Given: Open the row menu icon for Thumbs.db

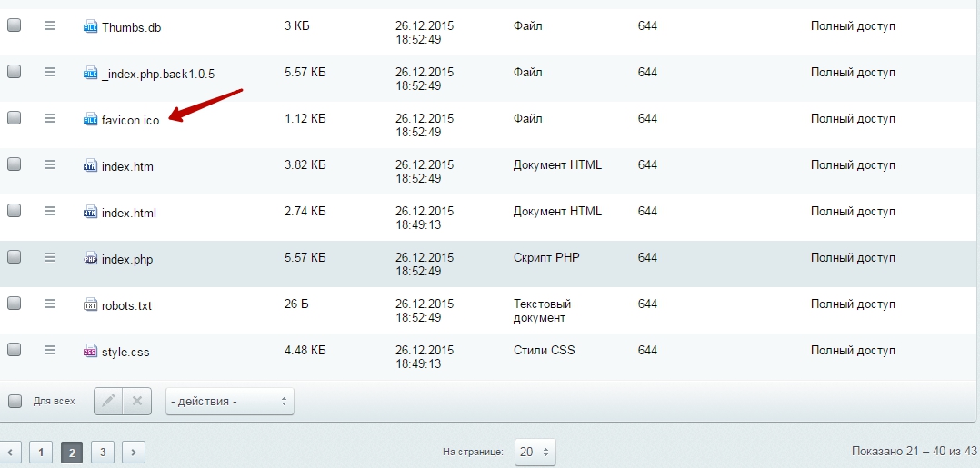Looking at the screenshot, I should click(x=50, y=25).
